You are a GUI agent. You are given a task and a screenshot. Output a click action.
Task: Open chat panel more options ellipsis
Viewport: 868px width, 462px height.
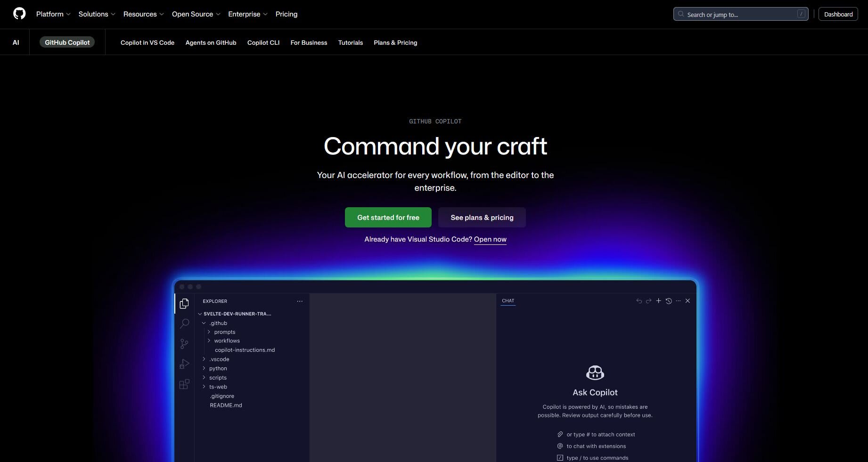coord(678,301)
